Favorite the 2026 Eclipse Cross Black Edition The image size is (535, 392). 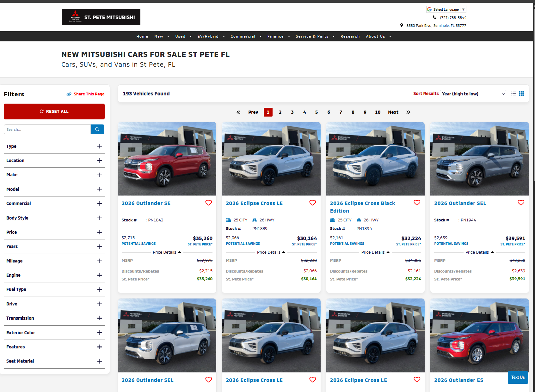[x=417, y=203]
